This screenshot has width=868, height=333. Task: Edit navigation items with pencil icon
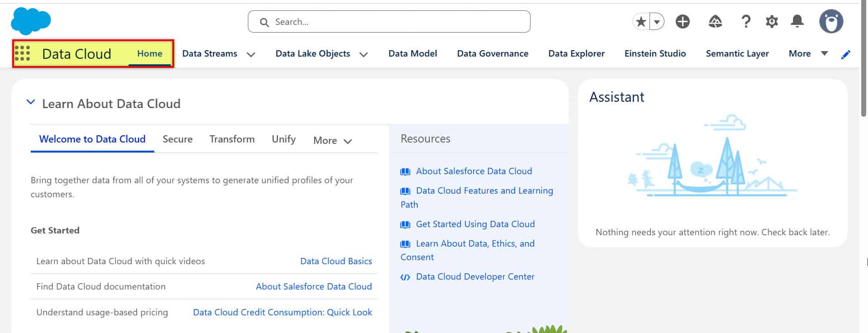coord(845,55)
